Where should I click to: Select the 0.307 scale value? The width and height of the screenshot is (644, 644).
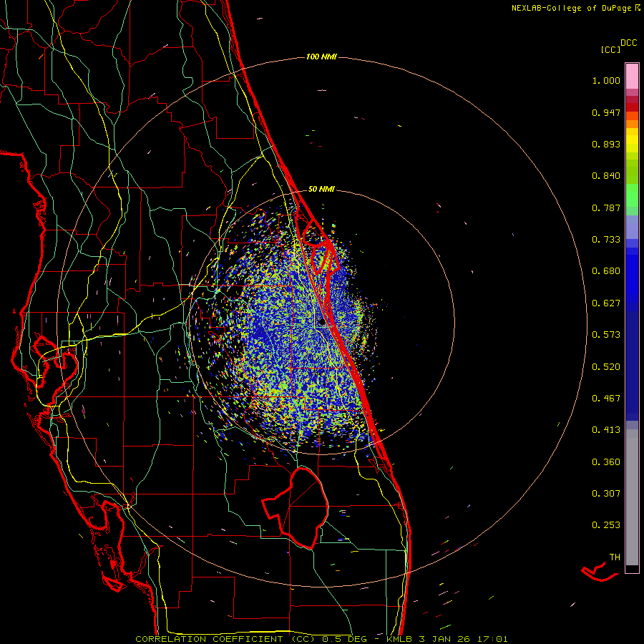pos(606,494)
